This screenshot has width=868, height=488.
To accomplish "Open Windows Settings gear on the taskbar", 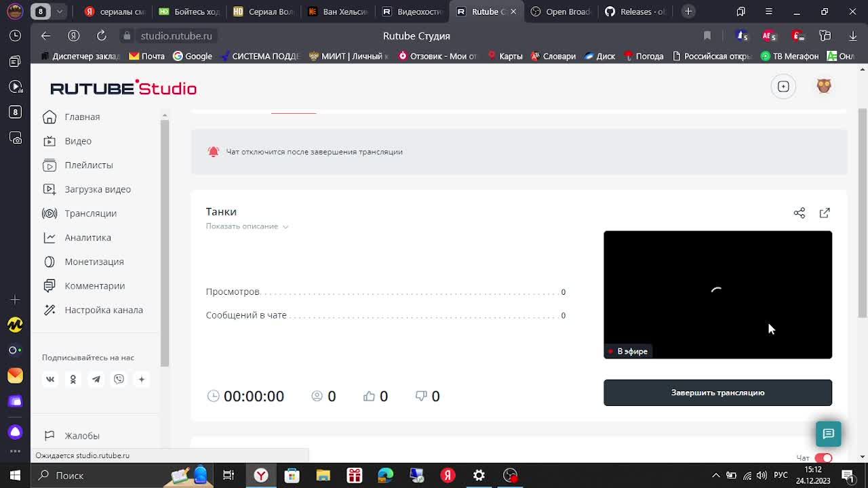I will (x=479, y=475).
